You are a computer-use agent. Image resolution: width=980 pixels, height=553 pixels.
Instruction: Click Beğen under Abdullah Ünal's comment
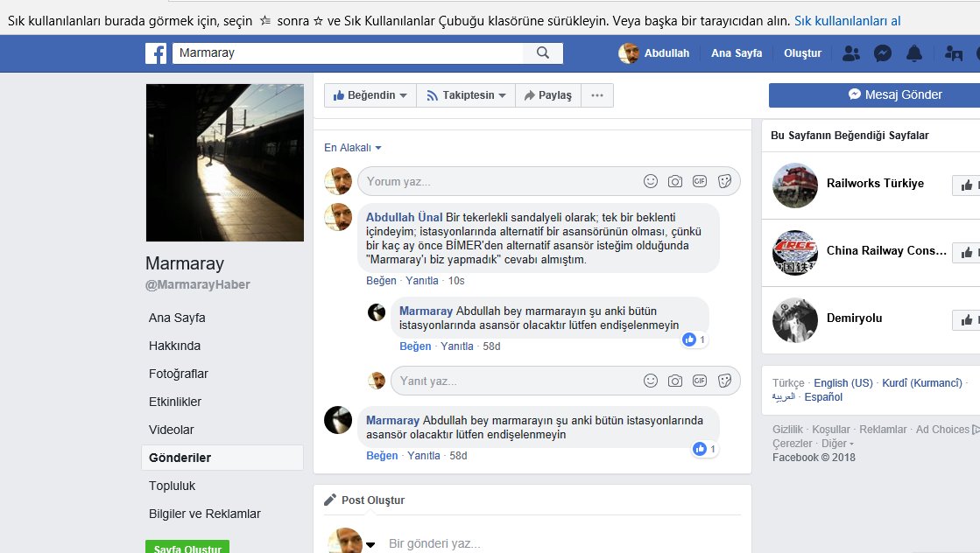[x=381, y=281]
